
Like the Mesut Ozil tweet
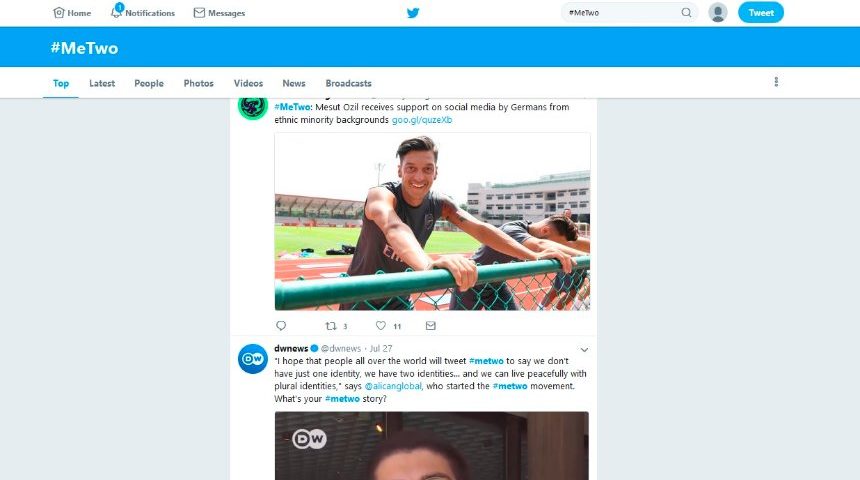[381, 326]
